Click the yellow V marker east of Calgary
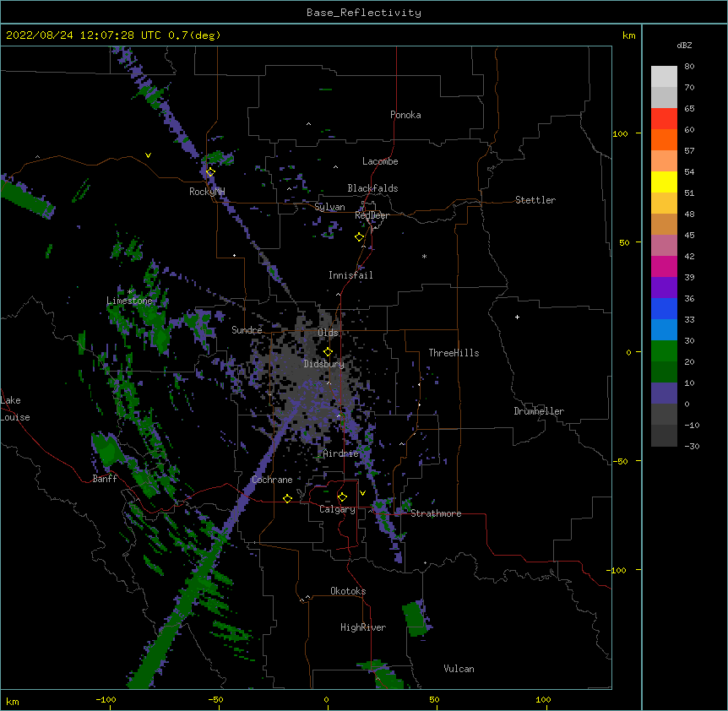Screen dimensions: 728x711 362,493
